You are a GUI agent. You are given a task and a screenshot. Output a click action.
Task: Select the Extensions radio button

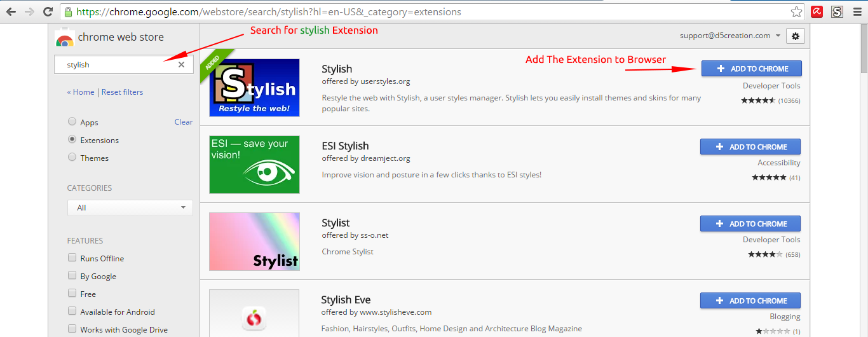(72, 140)
